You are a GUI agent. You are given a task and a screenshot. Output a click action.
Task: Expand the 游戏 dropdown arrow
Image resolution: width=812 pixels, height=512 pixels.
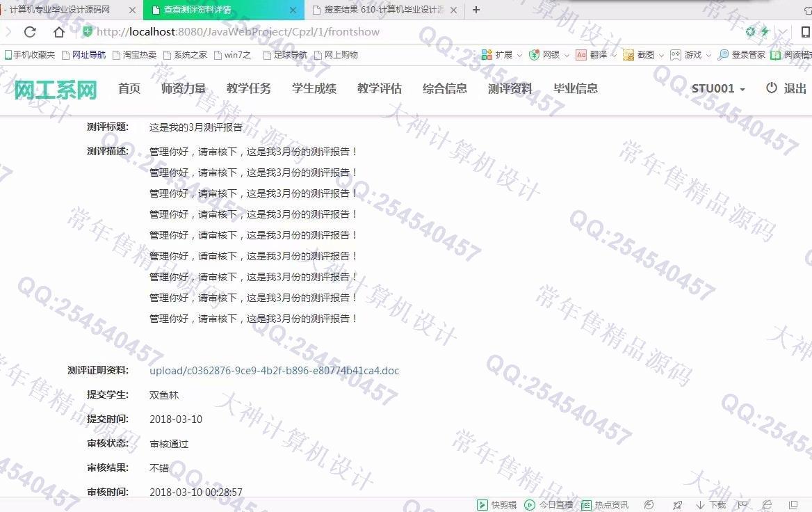coord(708,55)
